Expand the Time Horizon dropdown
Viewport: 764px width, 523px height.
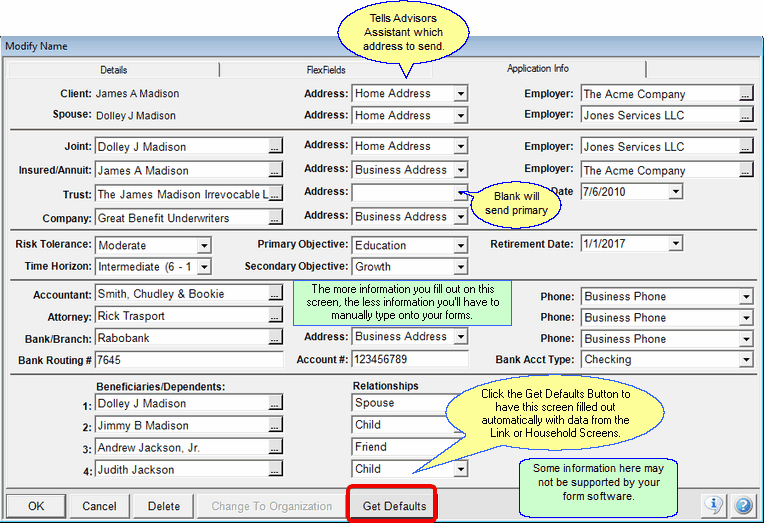[x=203, y=267]
